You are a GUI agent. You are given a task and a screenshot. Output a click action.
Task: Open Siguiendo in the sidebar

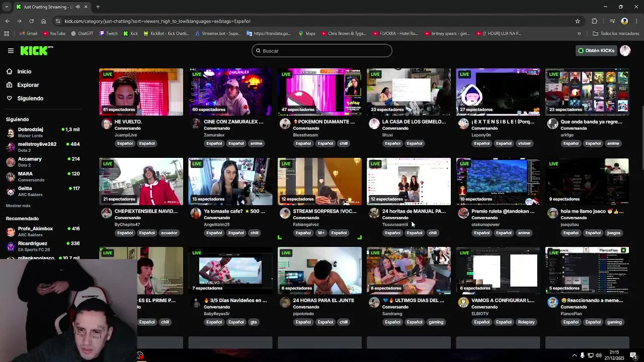click(30, 99)
